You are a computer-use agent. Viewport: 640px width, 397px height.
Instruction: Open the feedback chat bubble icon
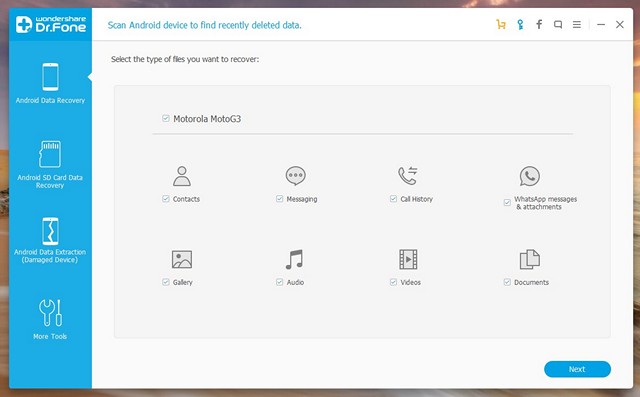[x=558, y=24]
